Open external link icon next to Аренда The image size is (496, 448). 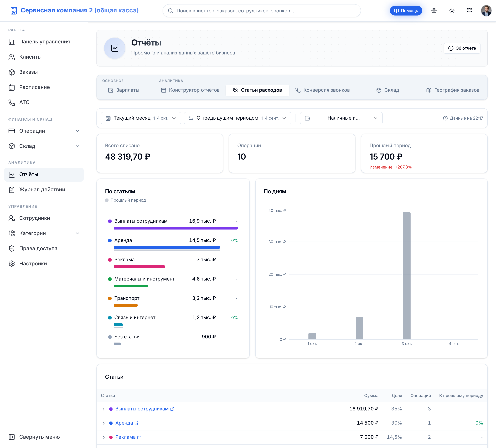click(x=137, y=423)
